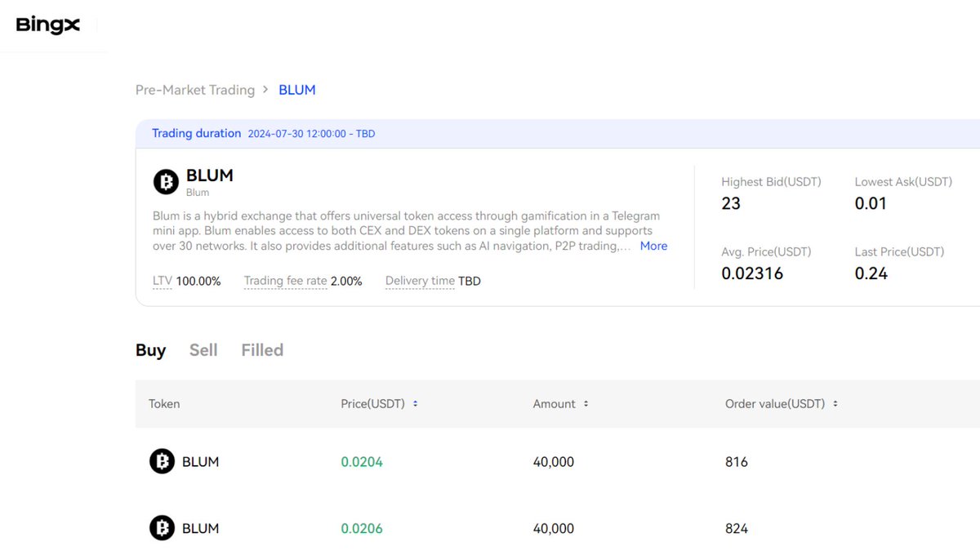Click the Token column header
980x551 pixels.
coord(164,404)
